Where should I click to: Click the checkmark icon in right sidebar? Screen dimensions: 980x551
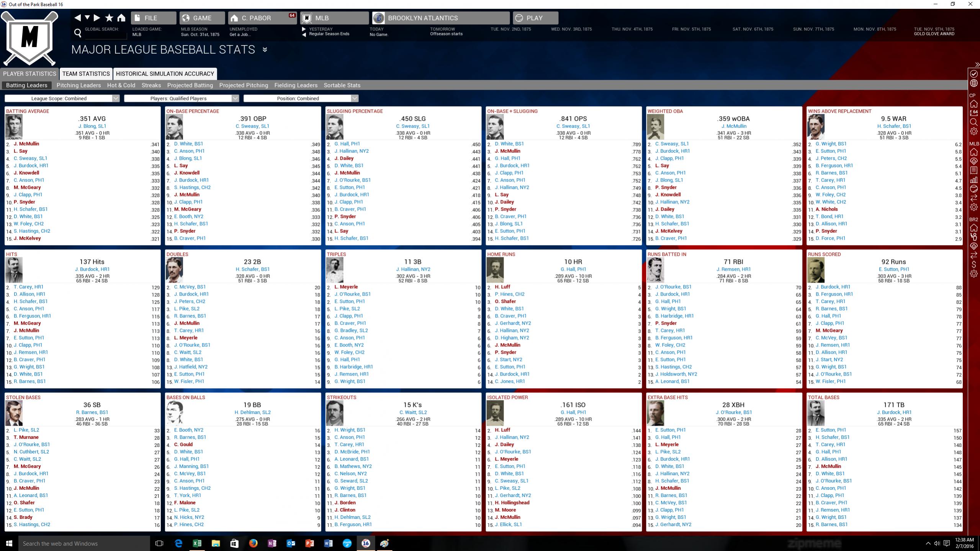[974, 74]
